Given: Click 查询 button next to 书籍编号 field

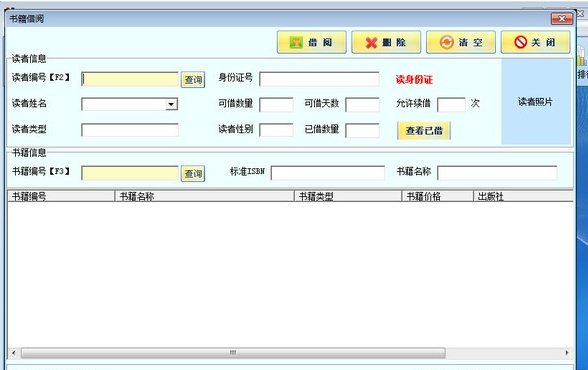Looking at the screenshot, I should 193,174.
